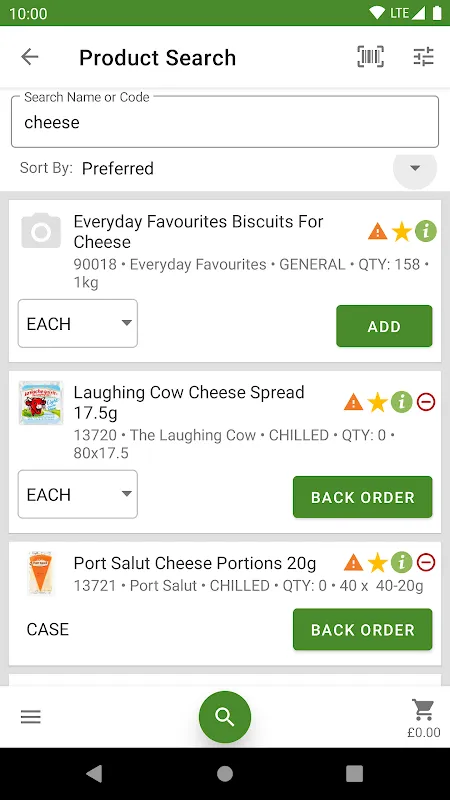The image size is (450, 800).
Task: Add Everyday Favourites Biscuits with the ADD button
Action: (384, 326)
